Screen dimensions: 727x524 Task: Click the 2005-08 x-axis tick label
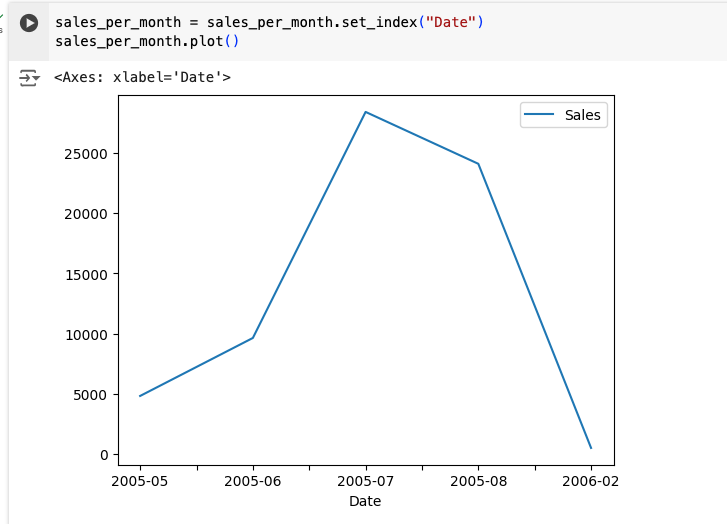click(478, 480)
